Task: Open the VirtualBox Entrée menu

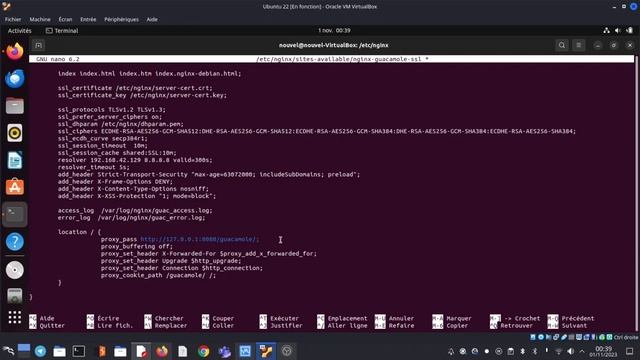Action: click(88, 19)
